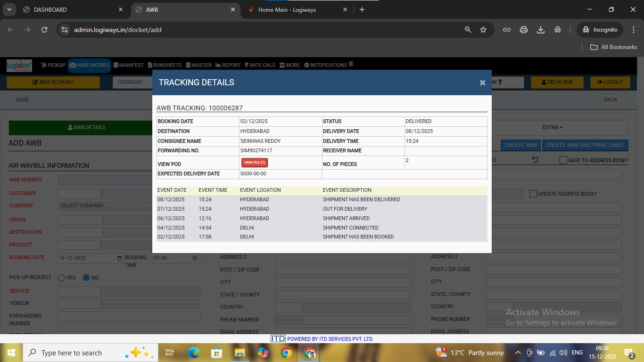Expand the Extra dropdown
Screen dimensions: 644x362
(552, 127)
